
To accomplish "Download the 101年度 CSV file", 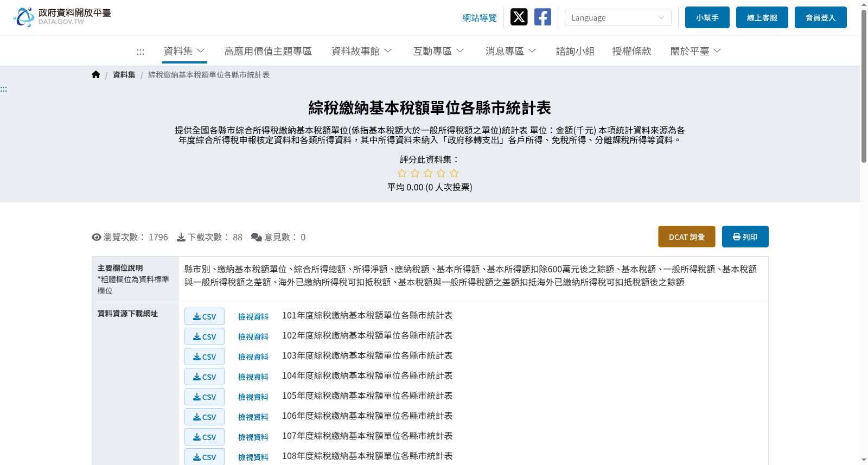I will [205, 316].
